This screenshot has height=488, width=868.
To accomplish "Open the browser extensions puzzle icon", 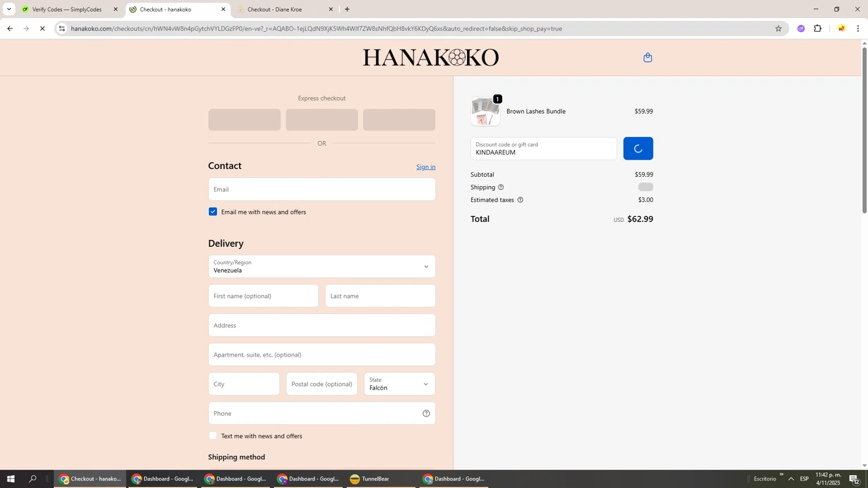I will 818,28.
